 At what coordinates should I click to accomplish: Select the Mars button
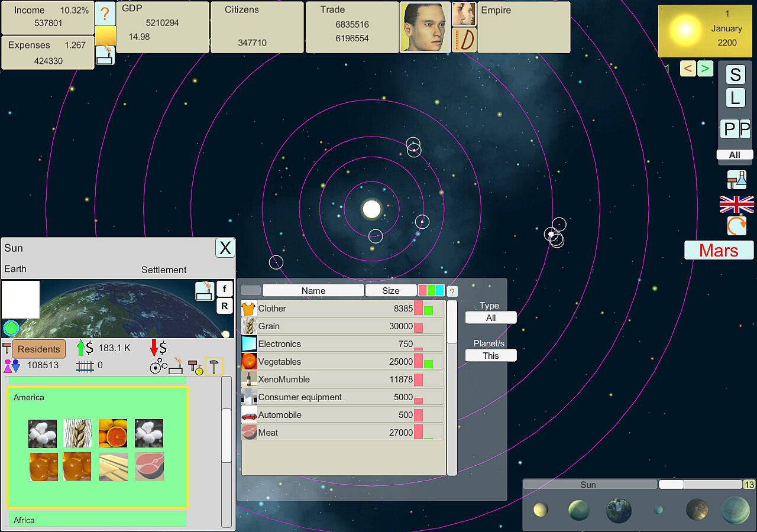pyautogui.click(x=719, y=250)
